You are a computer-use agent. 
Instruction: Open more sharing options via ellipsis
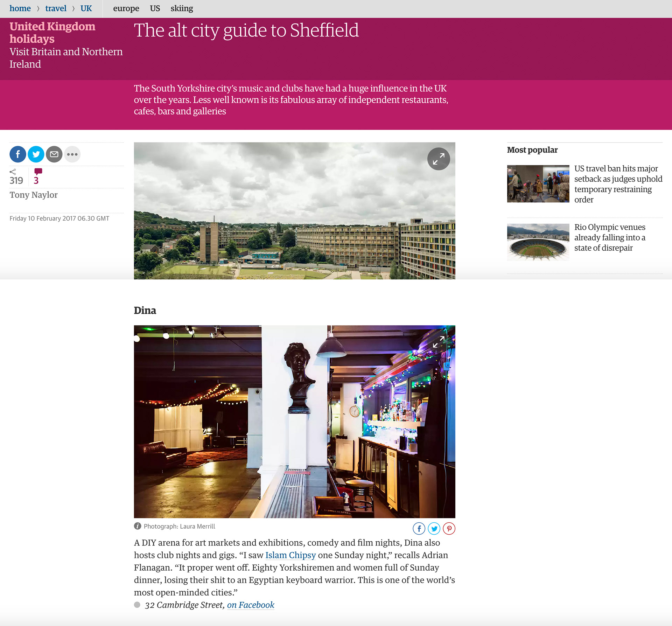[72, 154]
